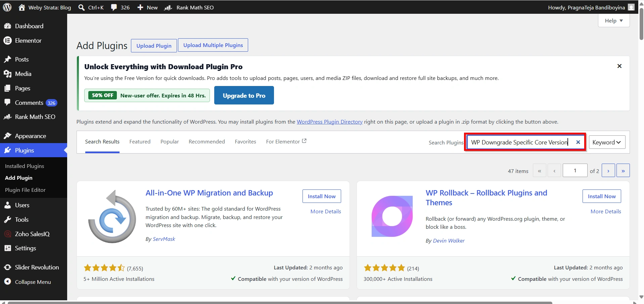The height and width of the screenshot is (304, 644).
Task: Open Installed Plugins submenu
Action: click(x=25, y=166)
